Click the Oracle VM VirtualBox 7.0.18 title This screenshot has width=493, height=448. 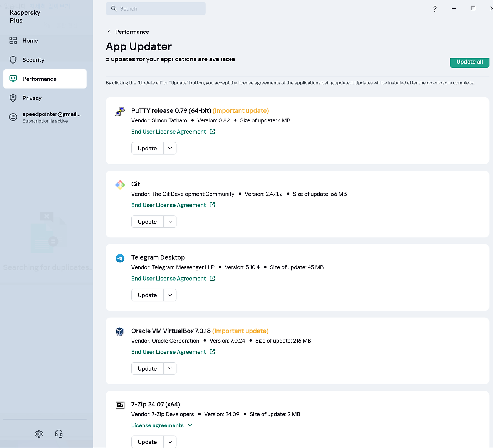171,331
